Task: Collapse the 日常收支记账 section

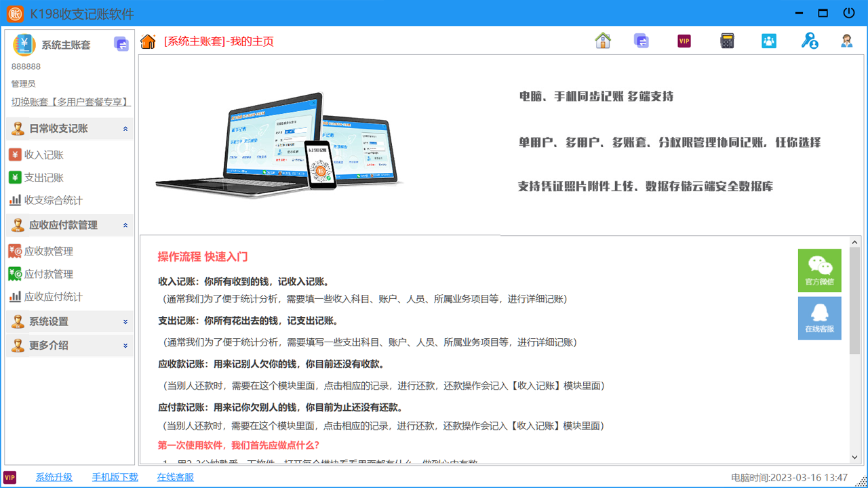Action: coord(125,129)
